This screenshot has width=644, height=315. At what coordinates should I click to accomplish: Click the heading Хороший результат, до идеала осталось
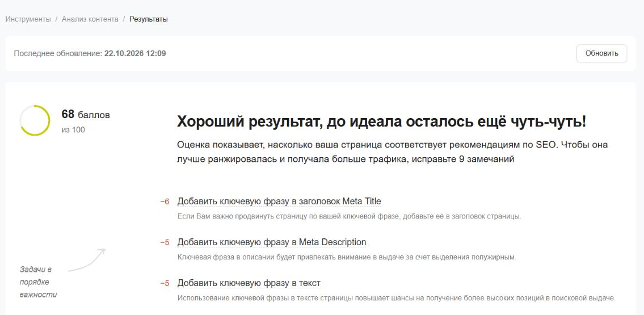coord(381,122)
